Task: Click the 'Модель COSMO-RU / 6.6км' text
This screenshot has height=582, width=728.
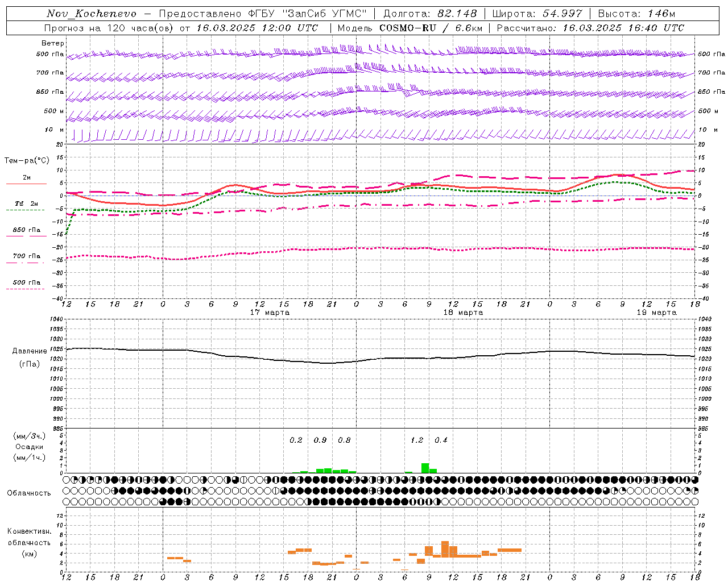Action: click(x=410, y=28)
